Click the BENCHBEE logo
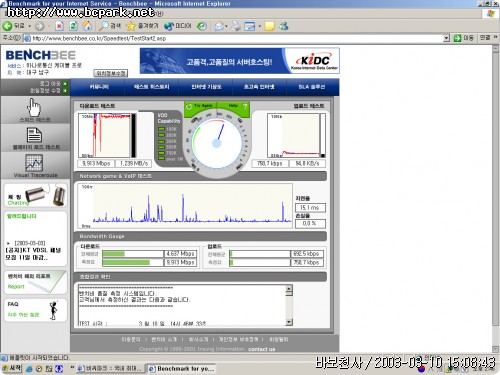This screenshot has height=375, width=500. [41, 55]
